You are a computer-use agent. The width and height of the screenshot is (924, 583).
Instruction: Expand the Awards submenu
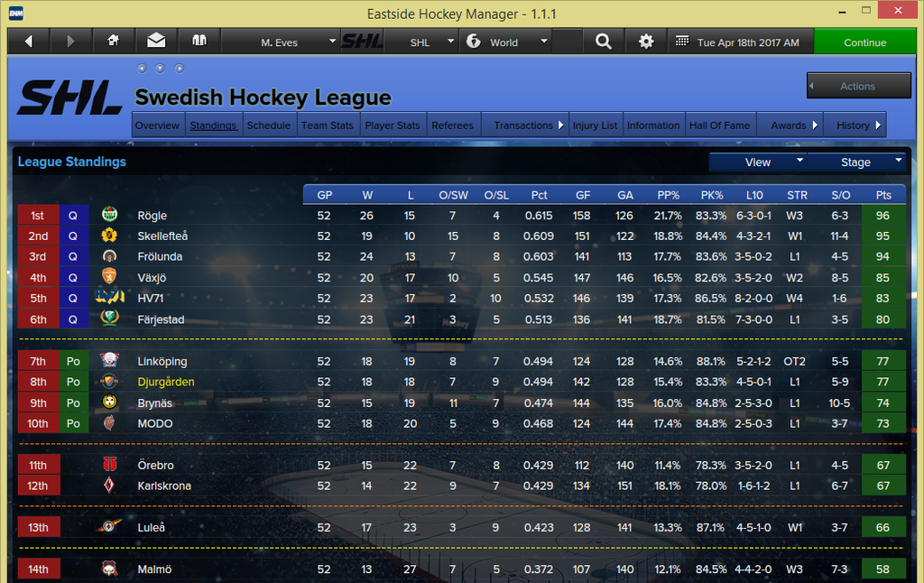(790, 125)
